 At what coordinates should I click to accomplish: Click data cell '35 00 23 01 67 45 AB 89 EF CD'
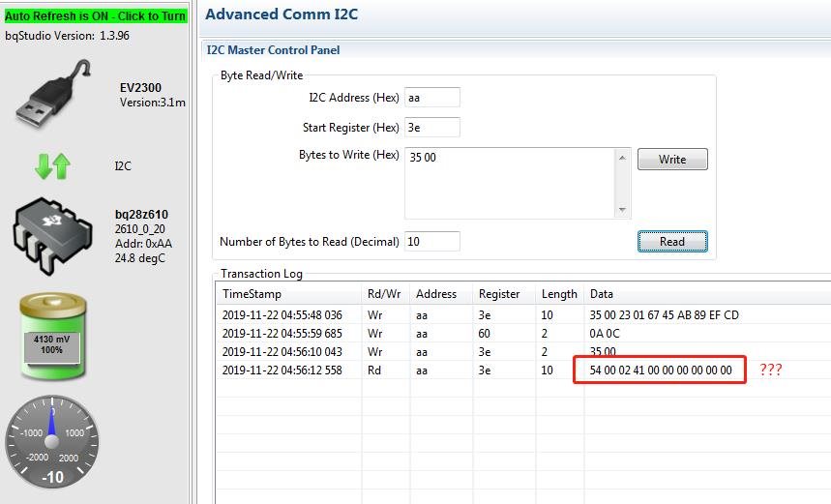664,314
